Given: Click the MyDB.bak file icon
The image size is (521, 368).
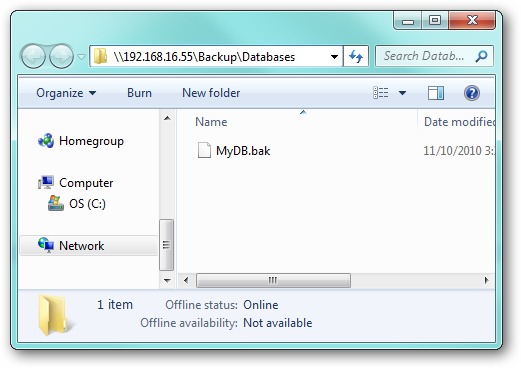Looking at the screenshot, I should point(204,150).
